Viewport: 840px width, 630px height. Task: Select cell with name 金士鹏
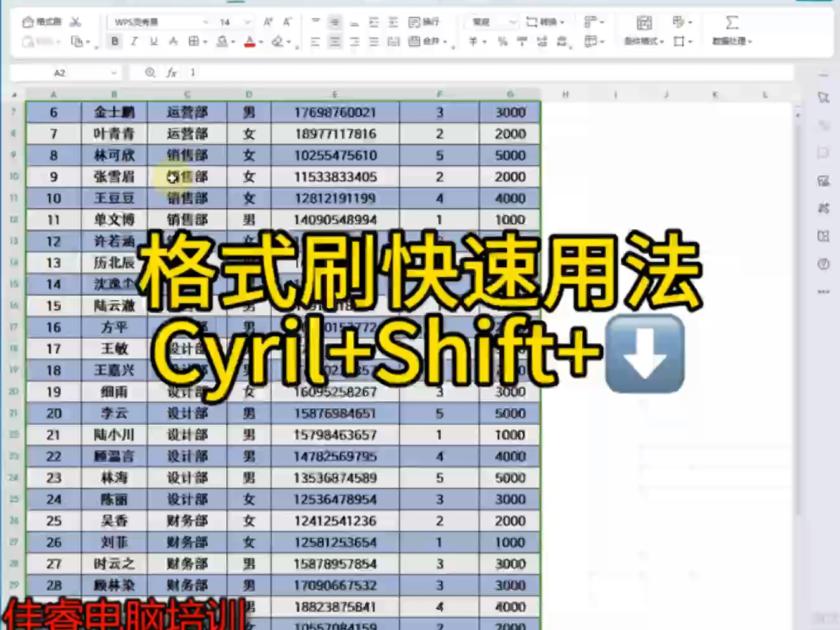(x=114, y=112)
